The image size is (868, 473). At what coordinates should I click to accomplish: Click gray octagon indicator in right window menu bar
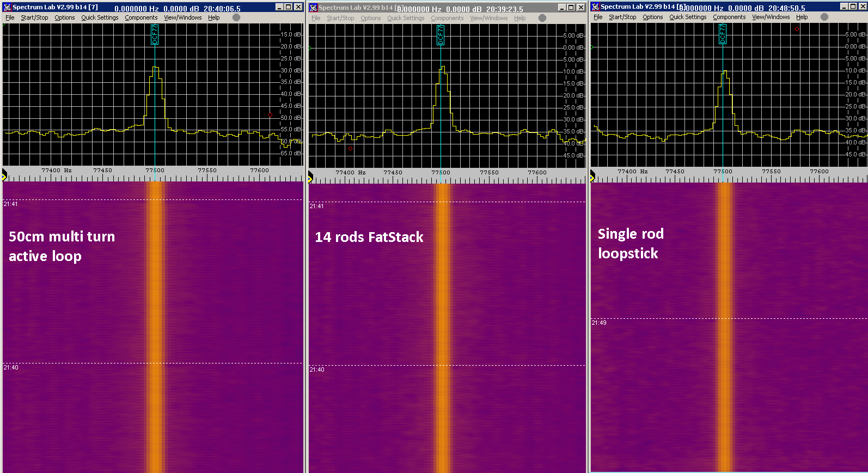(824, 17)
